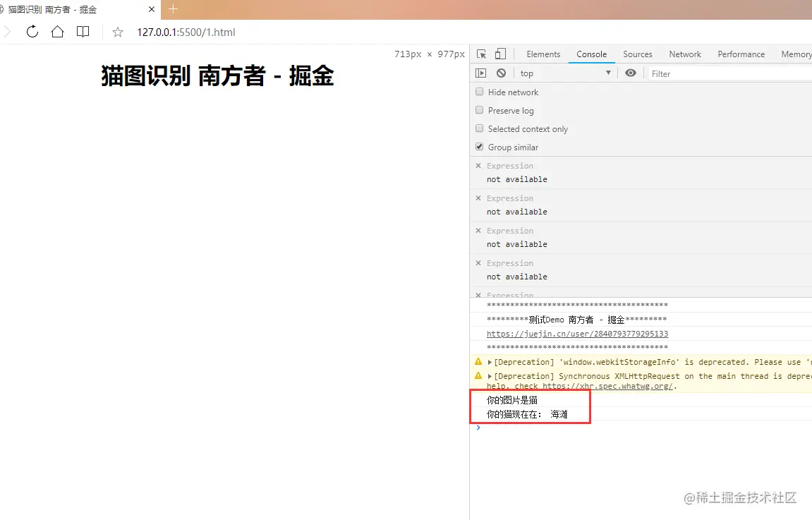The width and height of the screenshot is (812, 520).
Task: Enable Preserve log checkbox
Action: (480, 110)
